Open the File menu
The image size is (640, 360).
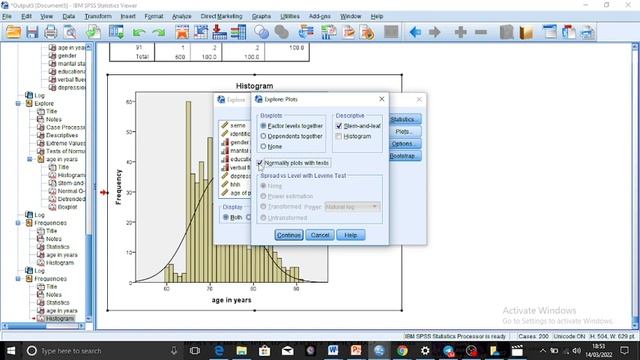tap(7, 16)
